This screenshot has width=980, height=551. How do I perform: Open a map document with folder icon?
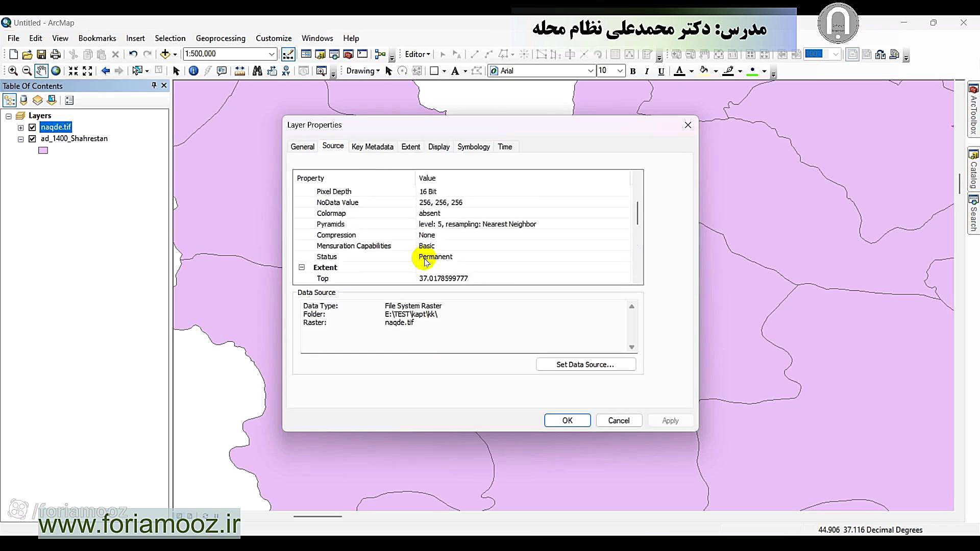(x=27, y=54)
